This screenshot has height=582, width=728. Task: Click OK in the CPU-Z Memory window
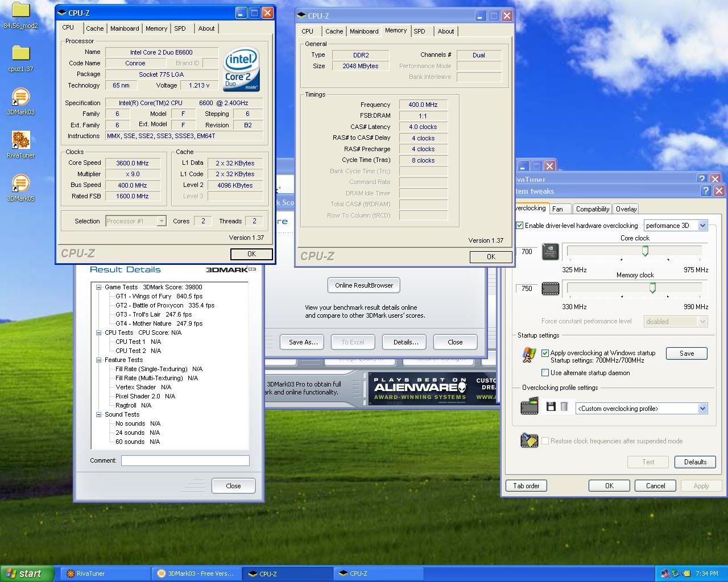coord(491,257)
